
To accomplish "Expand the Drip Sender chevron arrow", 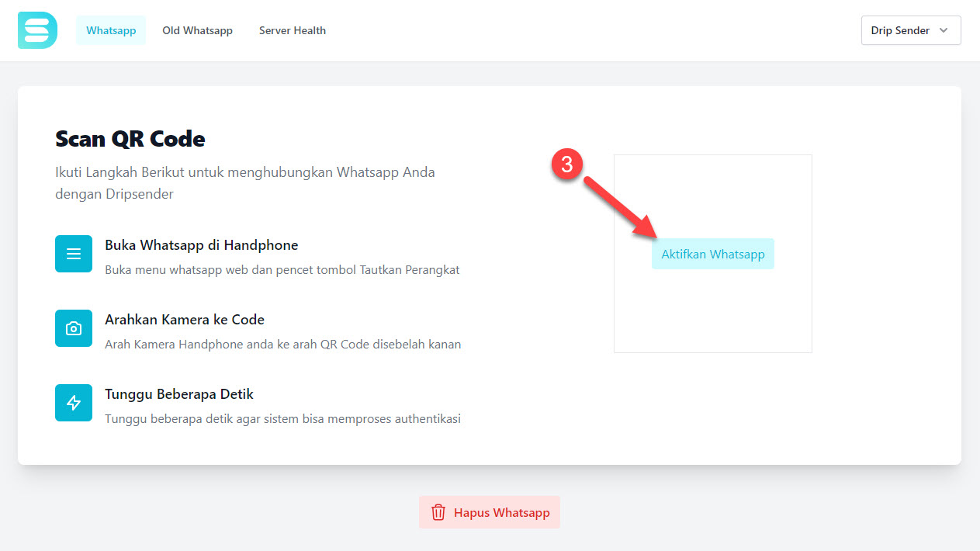I will [x=944, y=30].
